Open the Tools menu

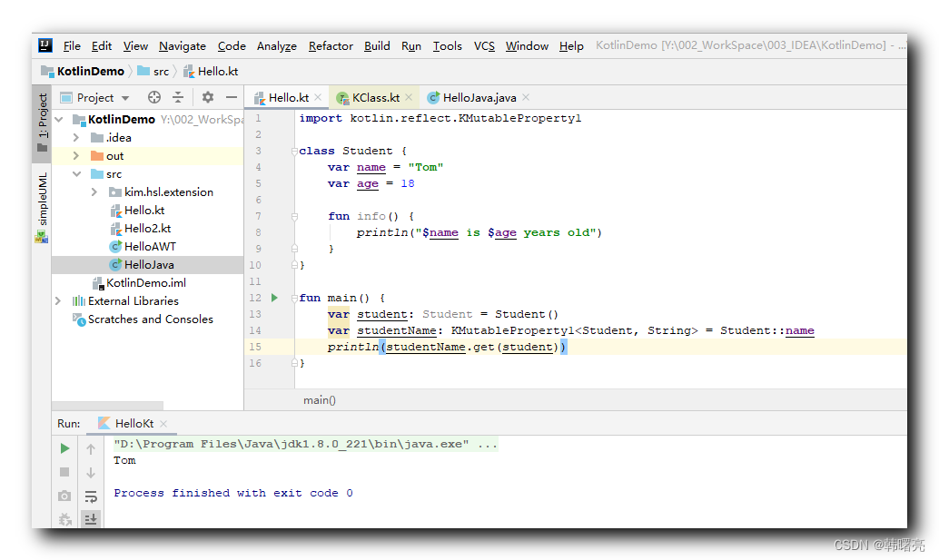click(x=448, y=46)
